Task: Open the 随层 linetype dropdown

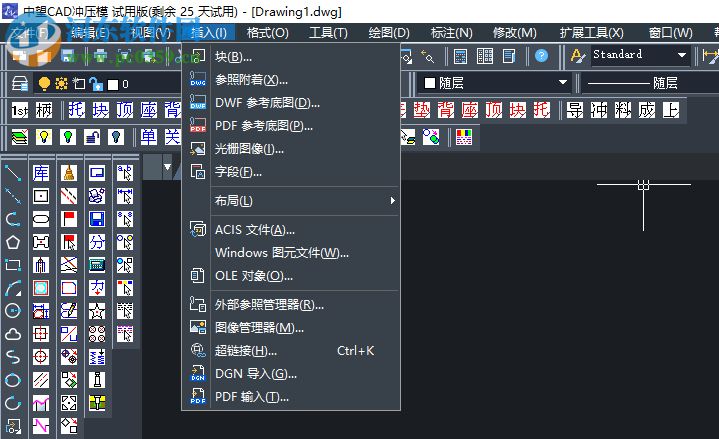Action: coord(650,83)
